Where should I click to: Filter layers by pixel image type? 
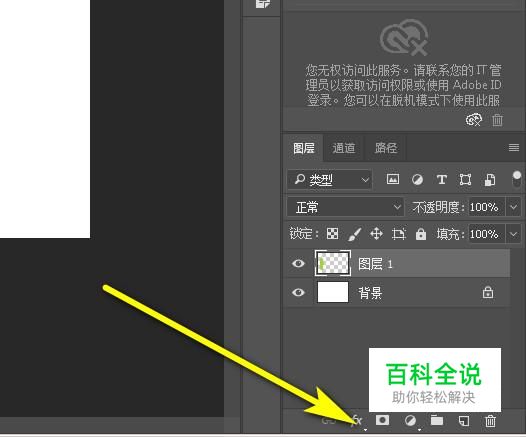pyautogui.click(x=393, y=179)
